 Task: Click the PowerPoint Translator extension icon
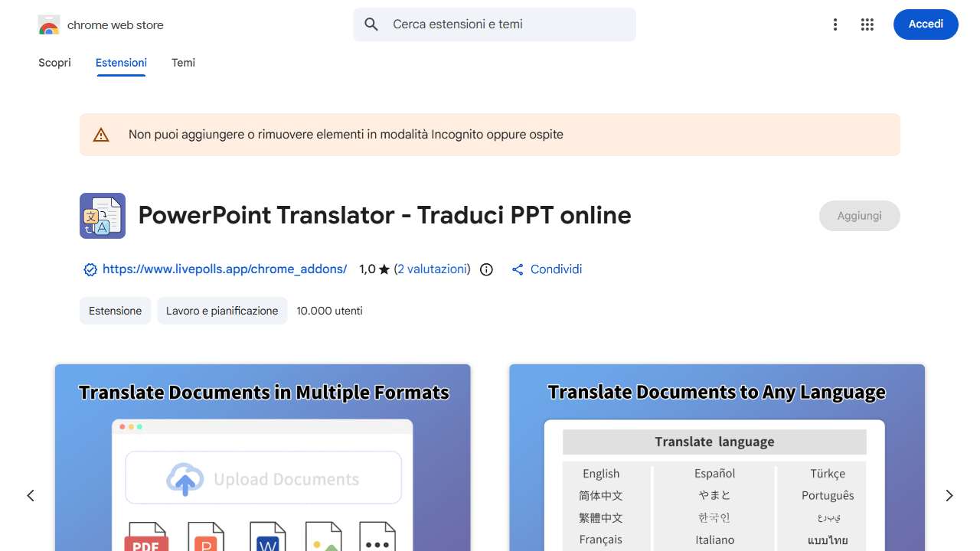point(102,215)
